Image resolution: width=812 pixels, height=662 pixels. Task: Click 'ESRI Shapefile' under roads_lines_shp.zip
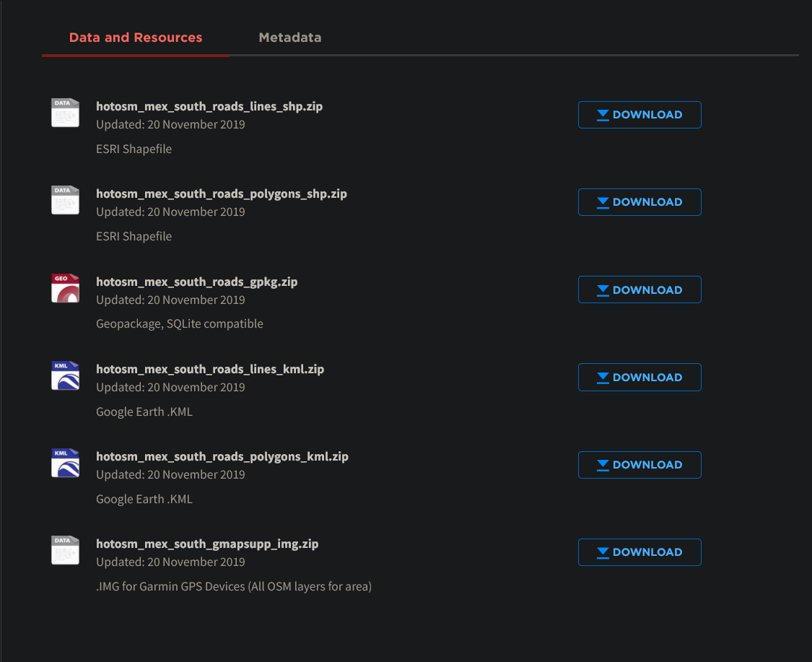[134, 149]
